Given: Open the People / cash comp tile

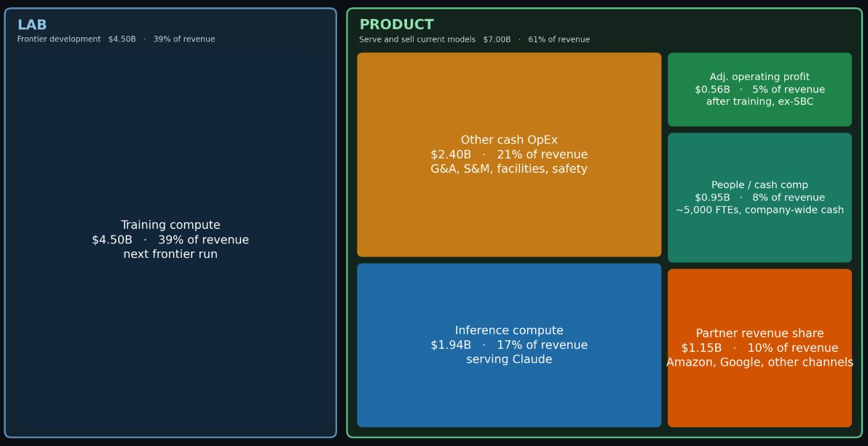Looking at the screenshot, I should pyautogui.click(x=759, y=197).
